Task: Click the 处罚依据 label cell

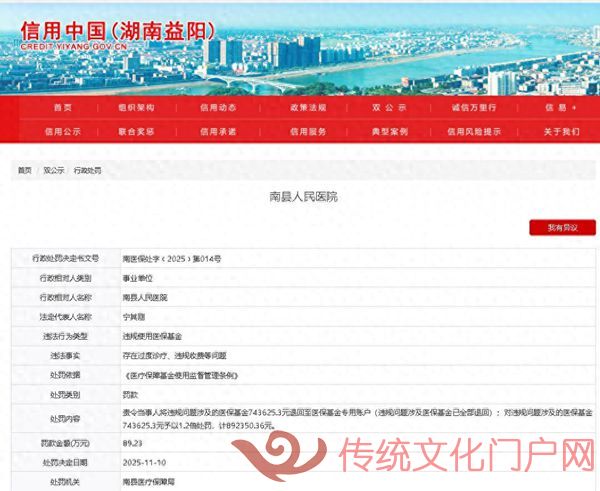Action: click(65, 375)
